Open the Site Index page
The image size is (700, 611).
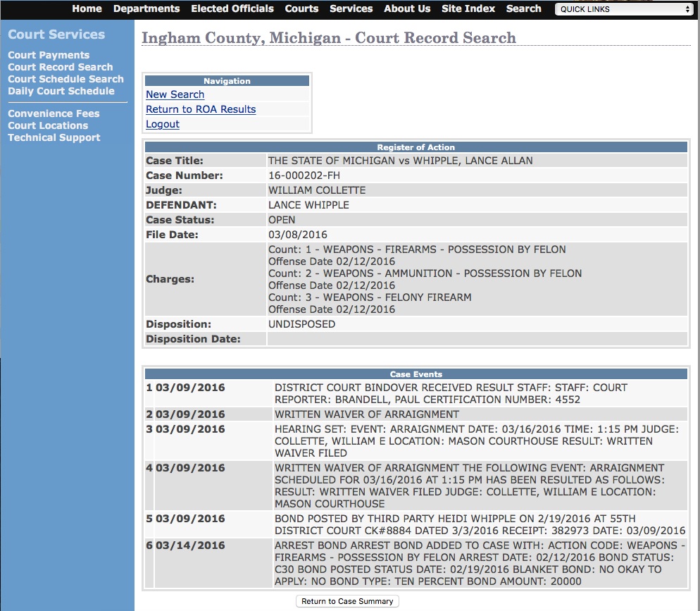(468, 8)
